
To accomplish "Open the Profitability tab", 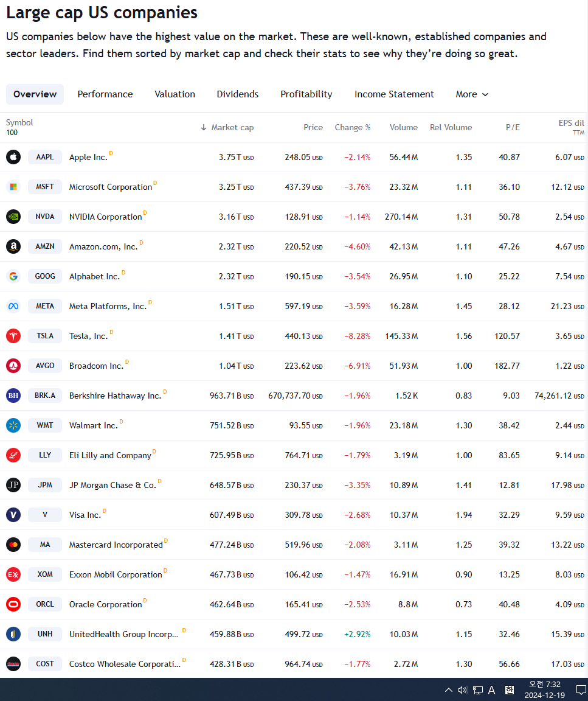I will coord(306,94).
